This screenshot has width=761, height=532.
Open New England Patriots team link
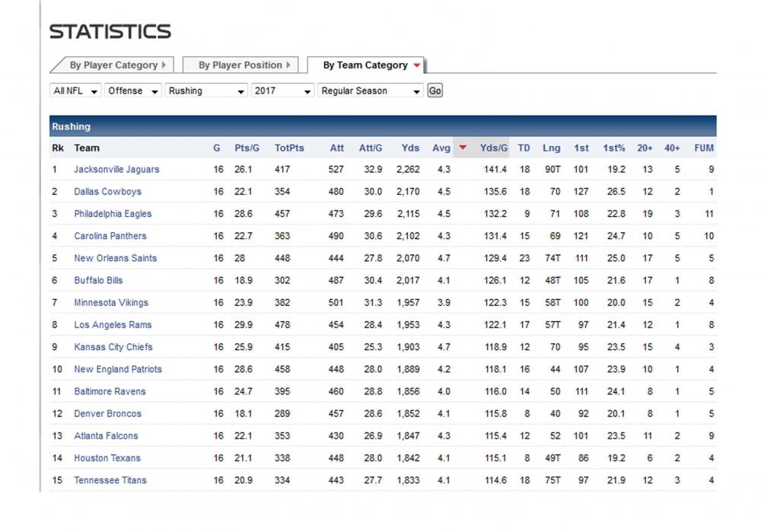[118, 369]
